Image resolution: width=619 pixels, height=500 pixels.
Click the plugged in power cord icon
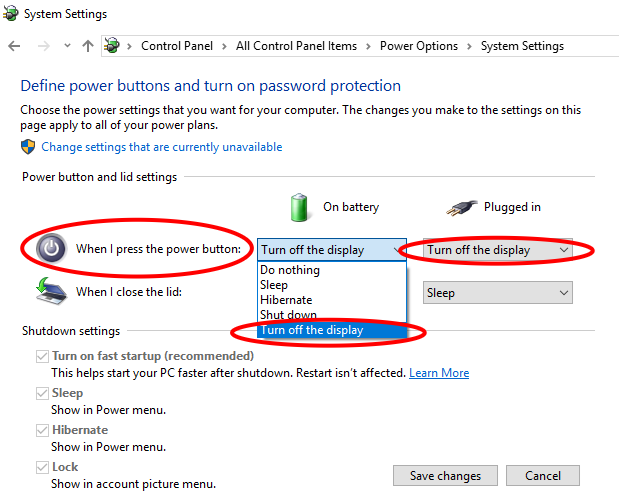pos(461,208)
